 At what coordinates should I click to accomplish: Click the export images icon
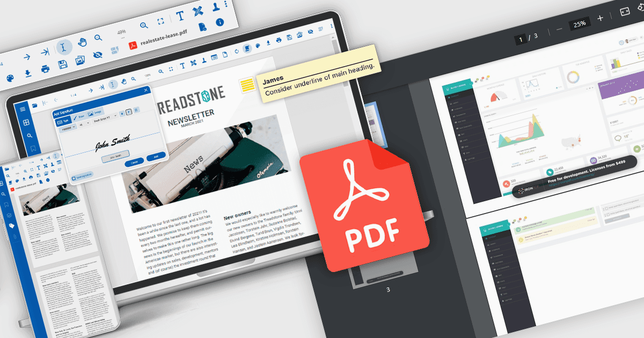80,60
